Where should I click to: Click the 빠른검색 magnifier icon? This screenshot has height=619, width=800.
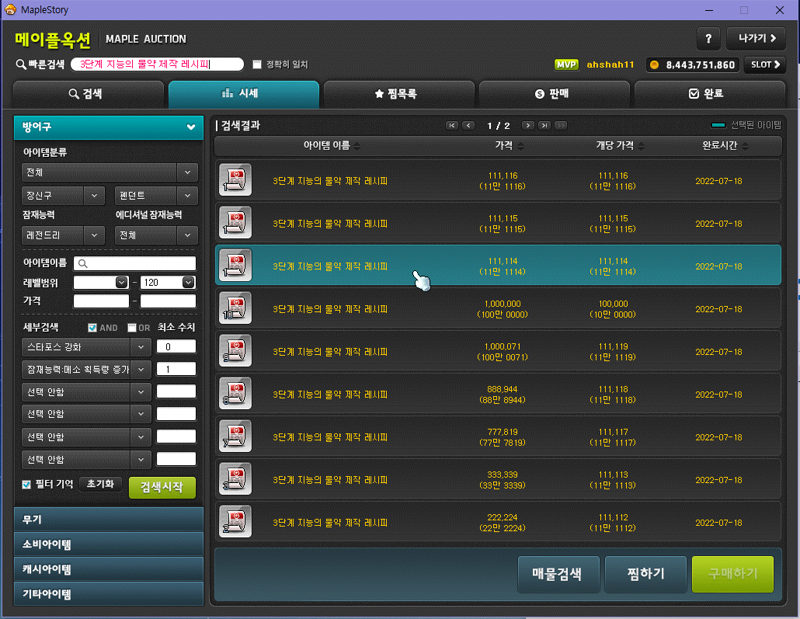click(x=21, y=64)
